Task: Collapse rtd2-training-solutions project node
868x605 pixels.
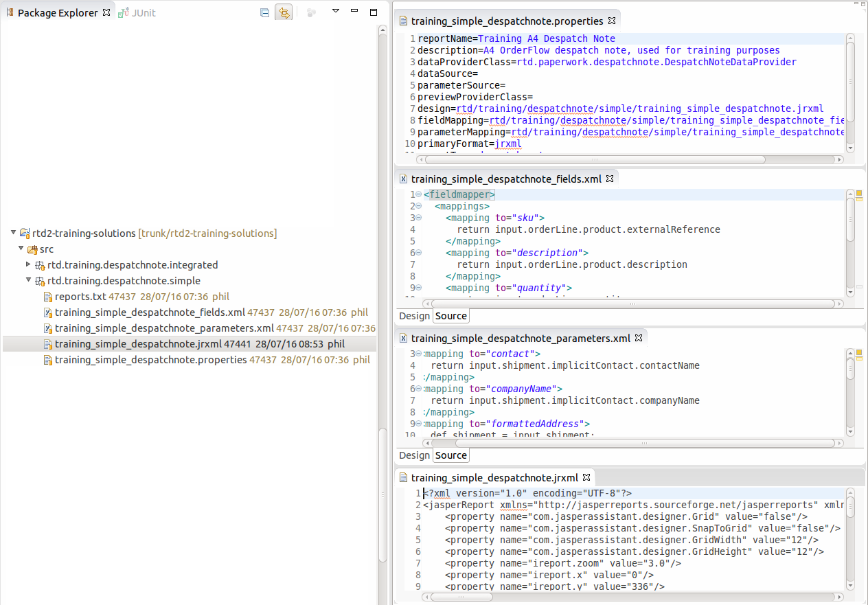Action: tap(12, 233)
